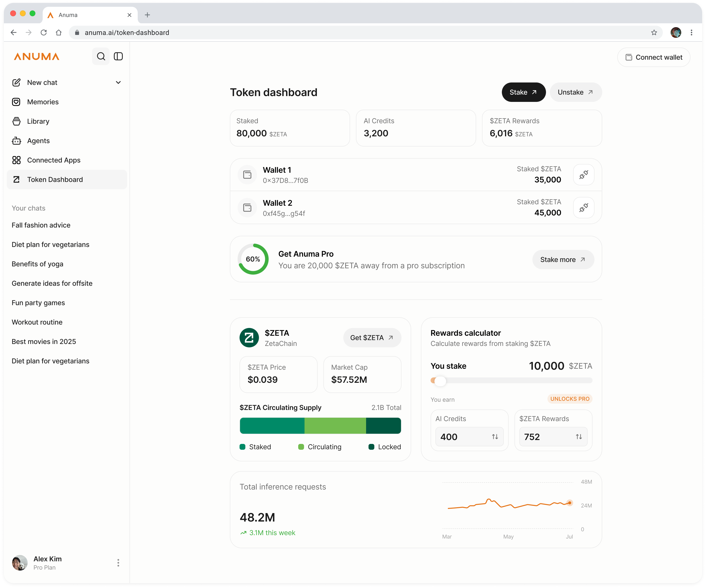Screen dimensions: 706x588
Task: Click the browser back arrow
Action: 14,33
